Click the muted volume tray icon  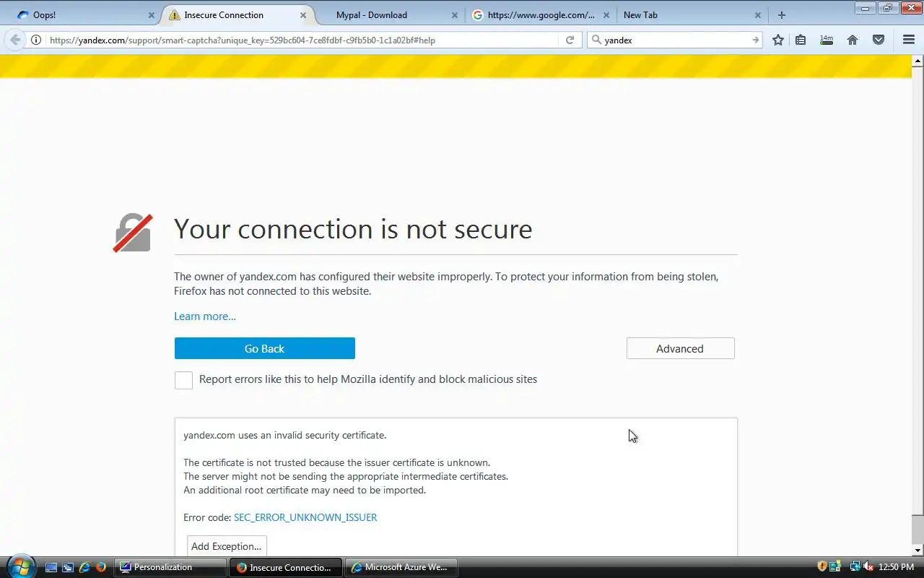(868, 566)
